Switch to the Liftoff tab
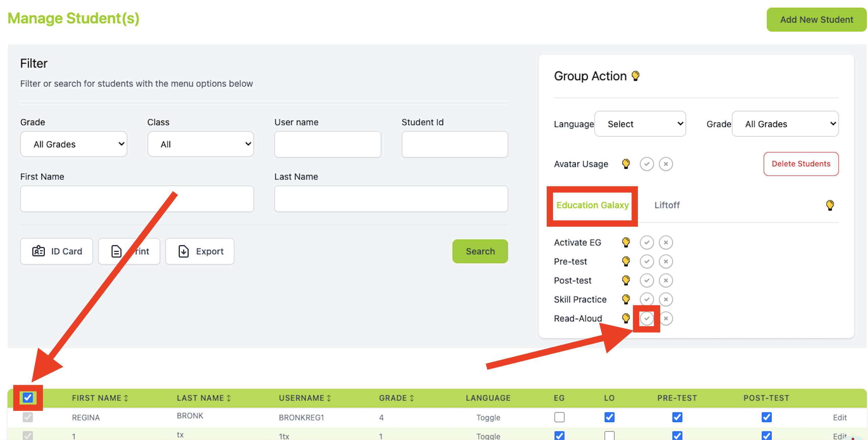Image resolution: width=868 pixels, height=440 pixels. click(667, 205)
